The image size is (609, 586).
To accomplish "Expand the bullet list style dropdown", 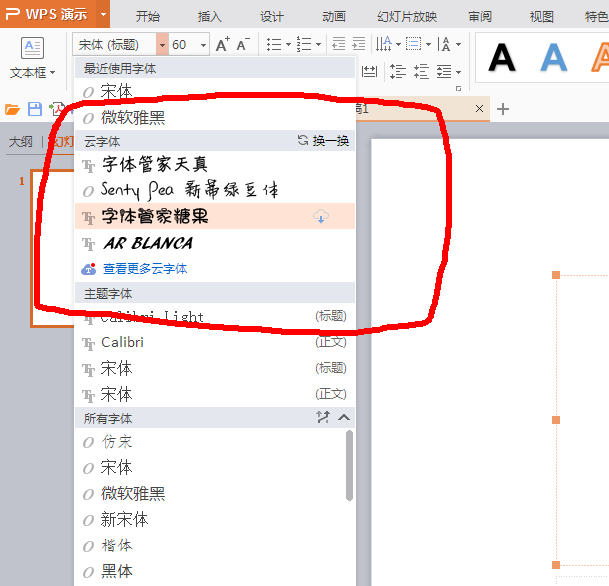I will coord(289,44).
